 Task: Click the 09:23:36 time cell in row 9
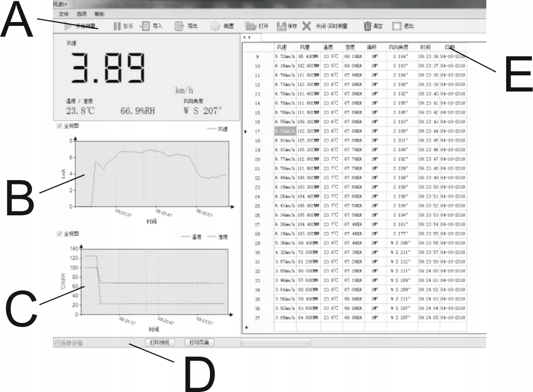click(429, 57)
